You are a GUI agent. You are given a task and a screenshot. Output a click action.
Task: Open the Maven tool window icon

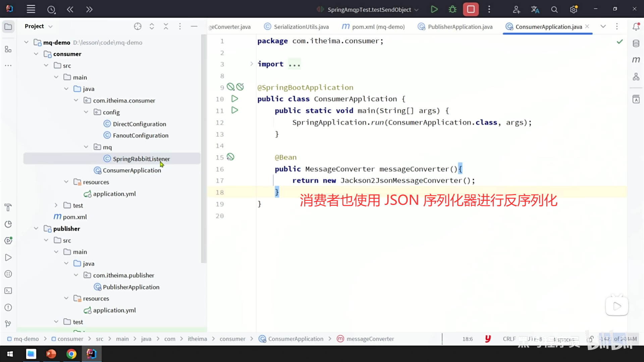(636, 60)
